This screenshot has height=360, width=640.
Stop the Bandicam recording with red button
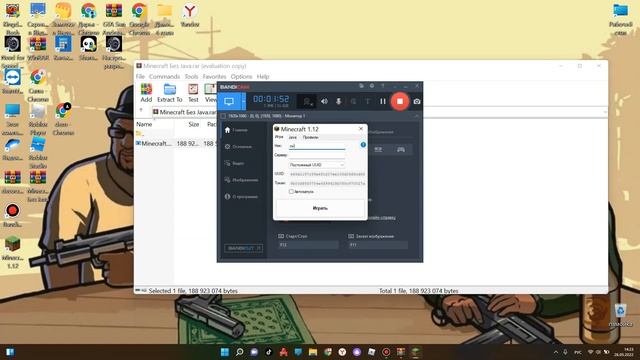[x=400, y=101]
